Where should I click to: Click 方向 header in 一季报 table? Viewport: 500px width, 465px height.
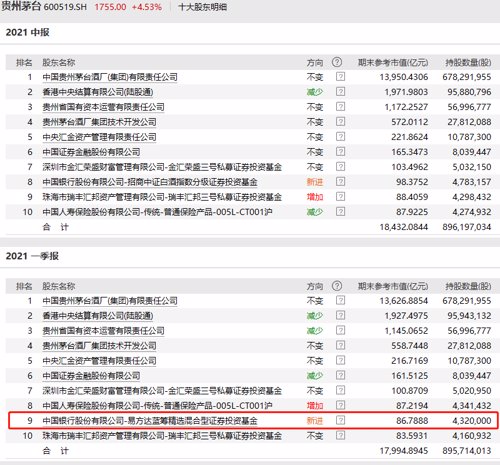pos(315,286)
